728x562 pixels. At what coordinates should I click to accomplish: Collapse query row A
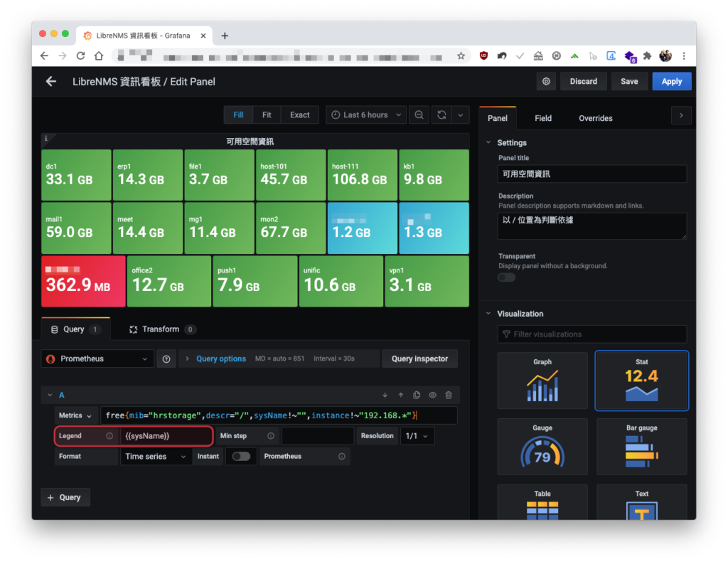click(50, 395)
